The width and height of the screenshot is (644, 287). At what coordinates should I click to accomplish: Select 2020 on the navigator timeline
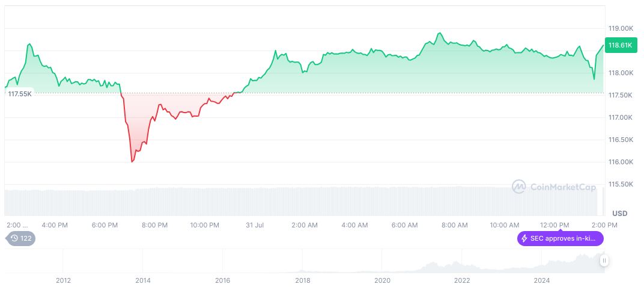pyautogui.click(x=382, y=280)
